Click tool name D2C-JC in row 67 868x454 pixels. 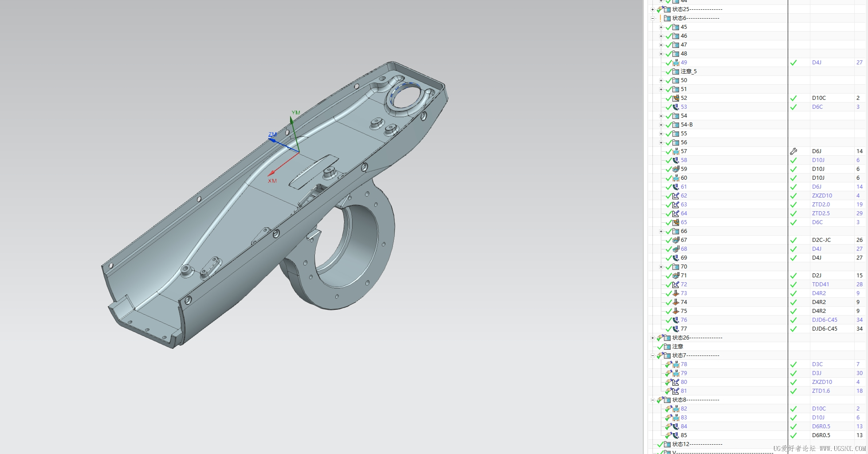click(x=821, y=240)
